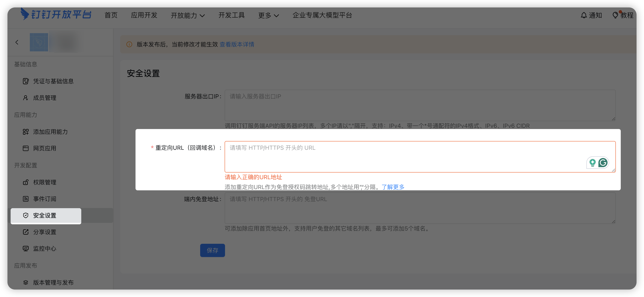Expand the 更多 dropdown menu
The height and width of the screenshot is (297, 644).
point(268,16)
